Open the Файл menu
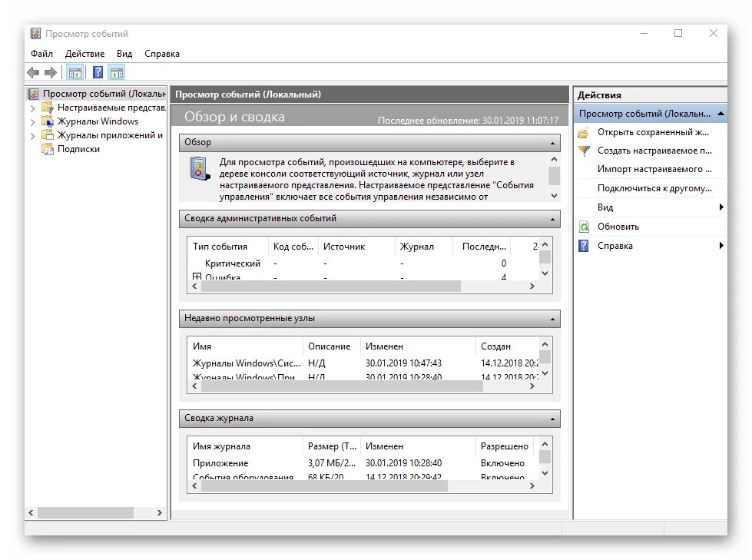The width and height of the screenshot is (752, 560). click(x=41, y=54)
